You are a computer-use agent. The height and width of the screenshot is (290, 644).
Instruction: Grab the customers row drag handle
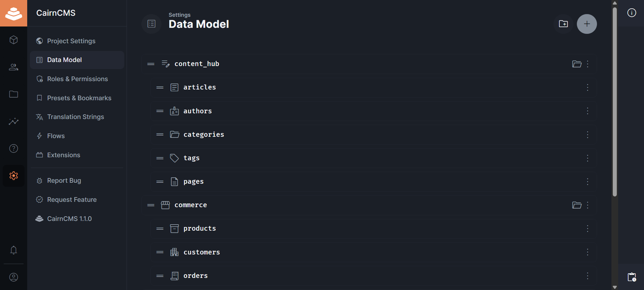pyautogui.click(x=160, y=252)
